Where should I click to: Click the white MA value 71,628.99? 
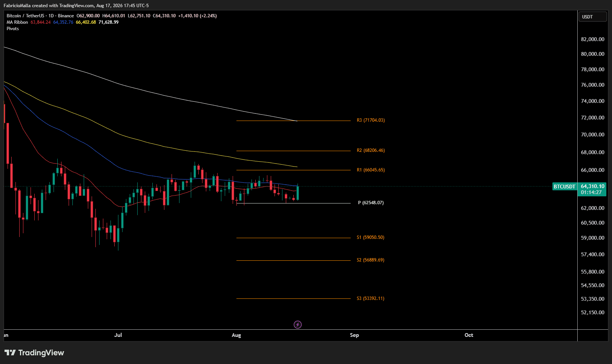pos(109,22)
